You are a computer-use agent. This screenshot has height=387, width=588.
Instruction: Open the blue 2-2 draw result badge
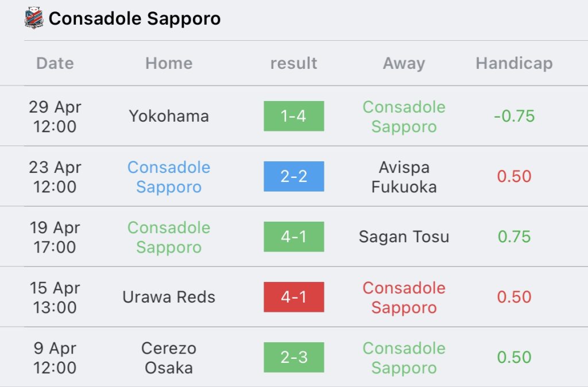(x=293, y=176)
